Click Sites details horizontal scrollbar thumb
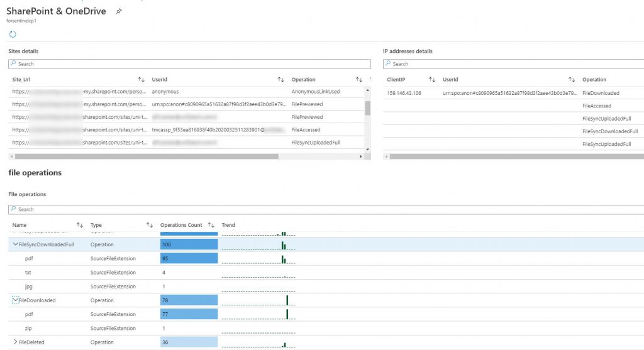644x350 pixels. tap(147, 156)
